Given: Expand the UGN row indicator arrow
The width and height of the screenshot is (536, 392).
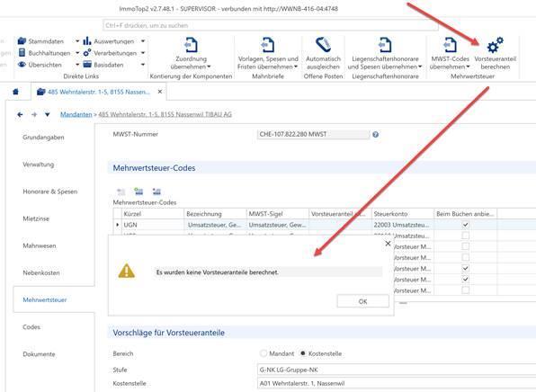Looking at the screenshot, I should (118, 225).
